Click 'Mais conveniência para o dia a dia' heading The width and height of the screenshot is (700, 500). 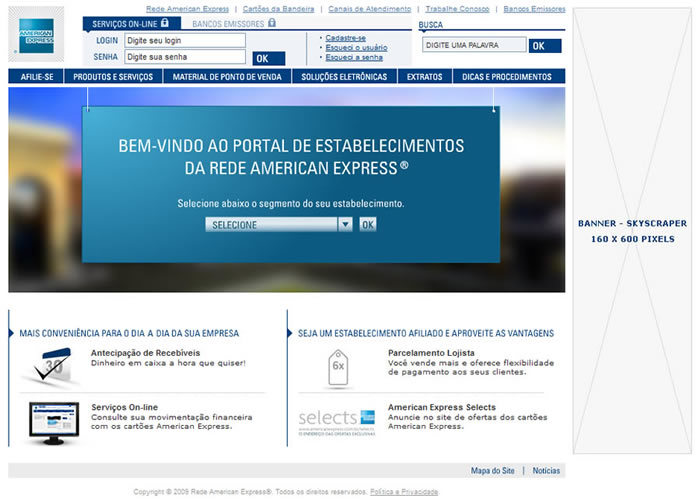(129, 333)
